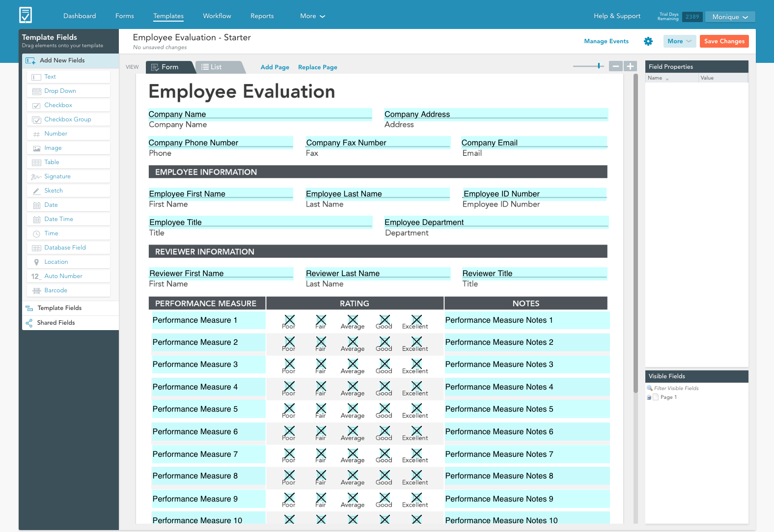Select the Drop Down field element

point(68,91)
